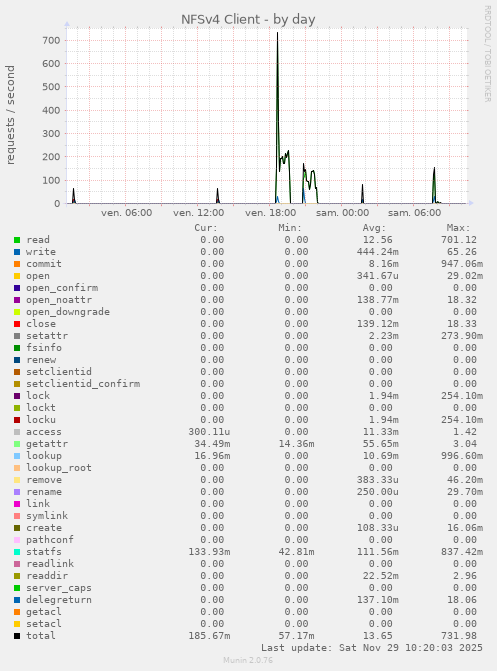Click lookup current value 16.96m

pos(212,456)
